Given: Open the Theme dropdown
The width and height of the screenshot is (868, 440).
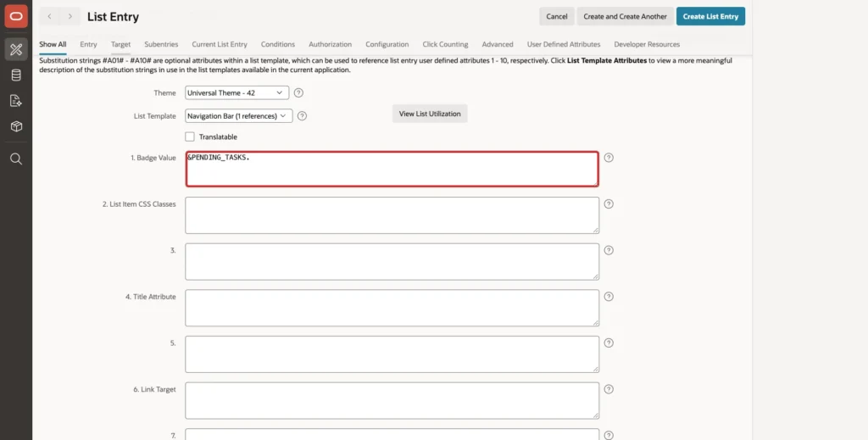Looking at the screenshot, I should (237, 93).
